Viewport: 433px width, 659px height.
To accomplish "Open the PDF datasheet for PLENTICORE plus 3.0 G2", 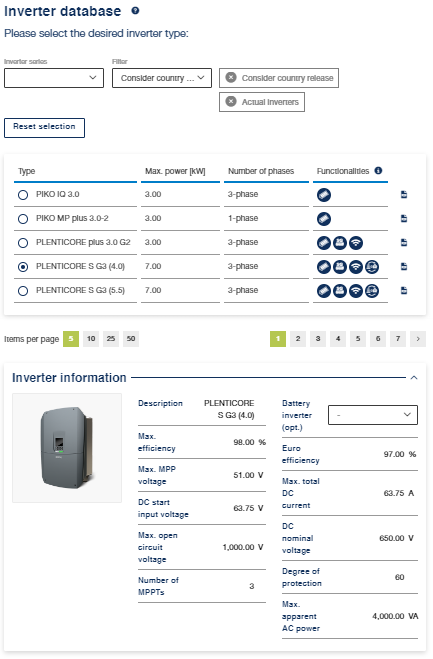I will point(404,242).
